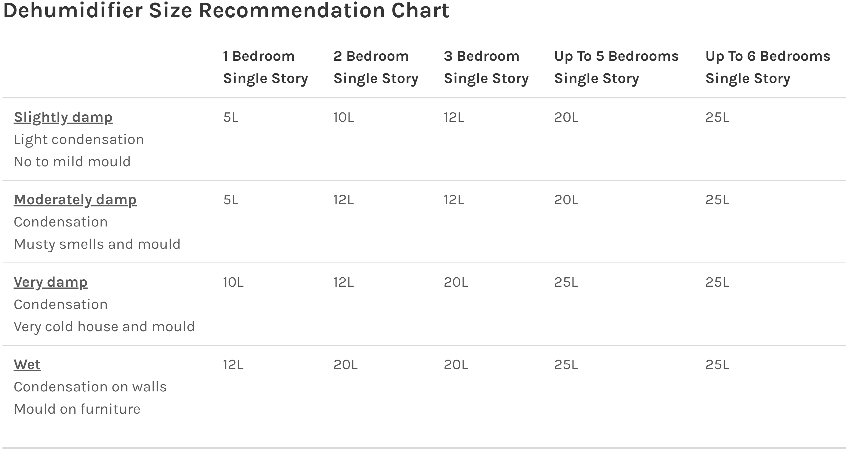Select the Wet row 2 Bedroom 20L cell

(x=345, y=364)
